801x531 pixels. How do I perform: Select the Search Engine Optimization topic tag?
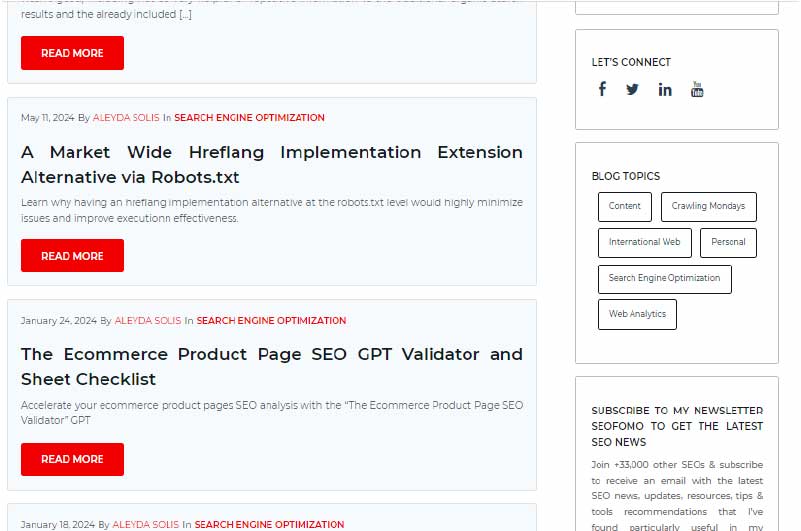point(665,279)
